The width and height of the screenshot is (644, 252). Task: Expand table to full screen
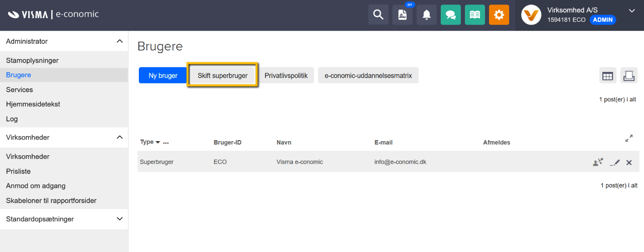(629, 138)
